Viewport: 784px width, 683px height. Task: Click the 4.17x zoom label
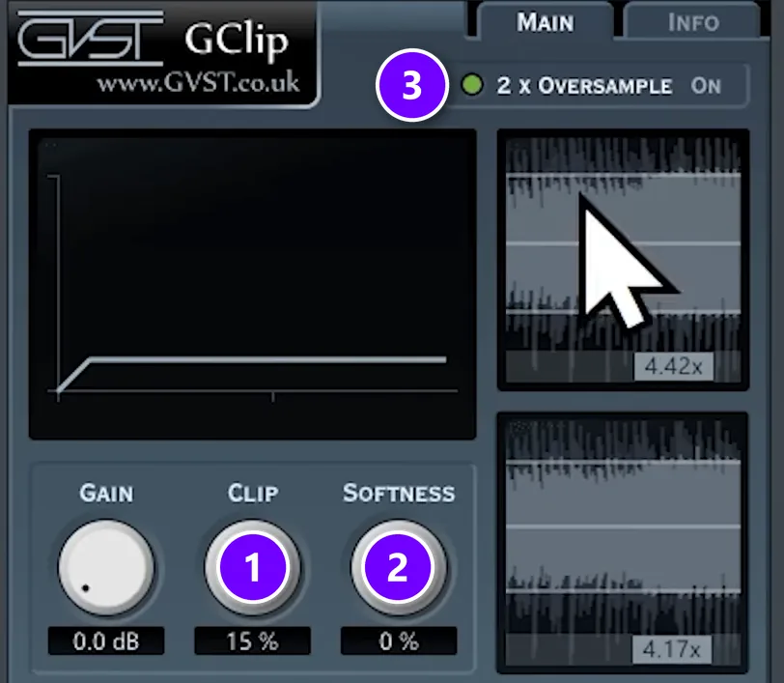coord(671,649)
